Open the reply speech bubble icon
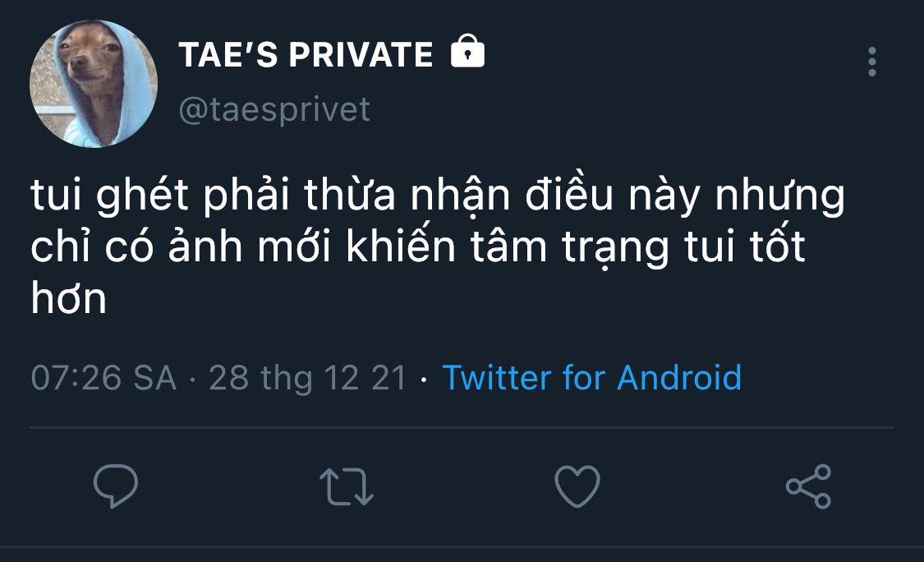This screenshot has height=562, width=924. pyautogui.click(x=116, y=486)
